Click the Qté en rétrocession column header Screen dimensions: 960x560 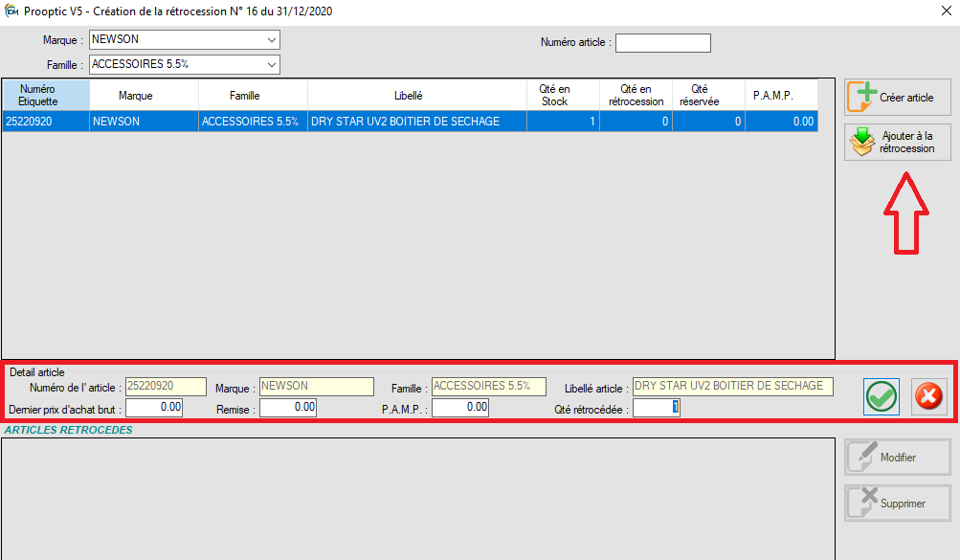click(x=636, y=96)
